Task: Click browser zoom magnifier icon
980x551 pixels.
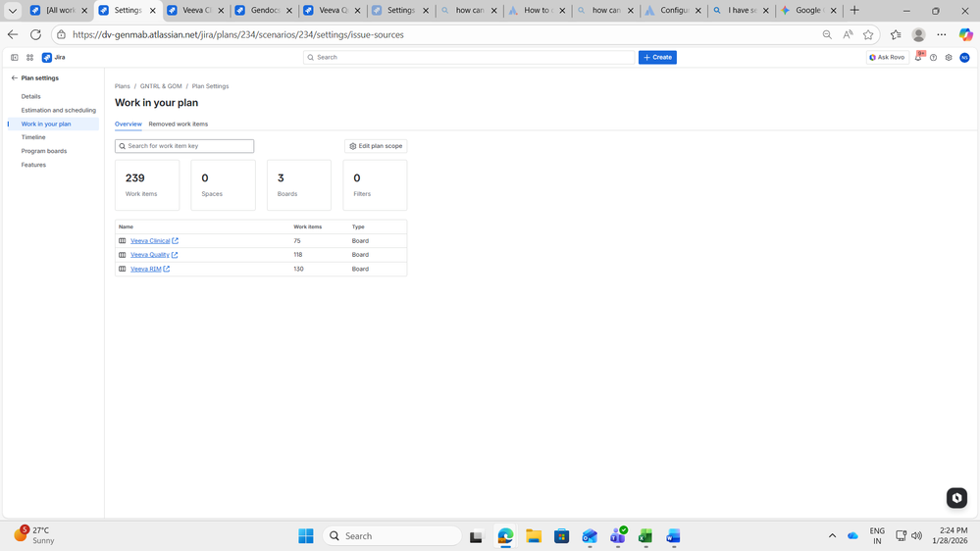Action: (827, 35)
